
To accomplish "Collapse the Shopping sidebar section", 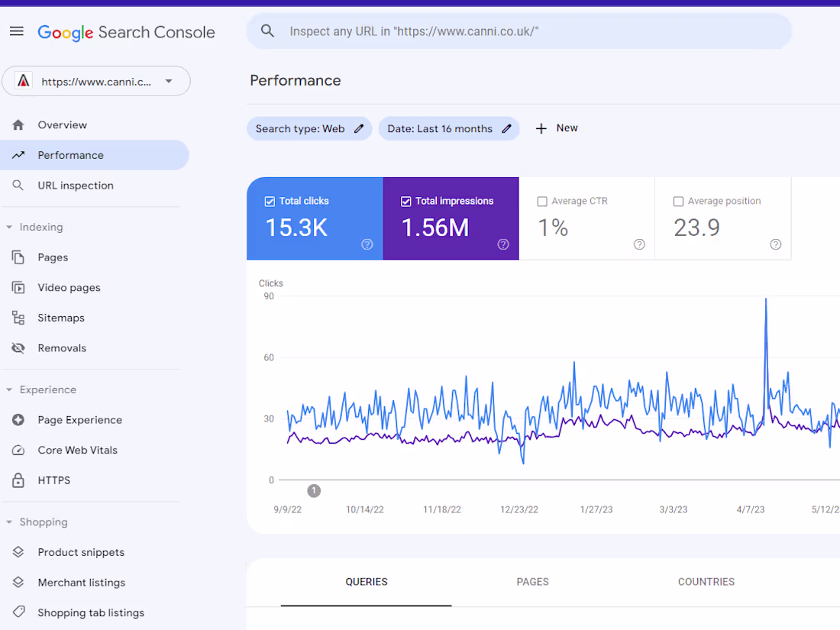I will (x=9, y=522).
